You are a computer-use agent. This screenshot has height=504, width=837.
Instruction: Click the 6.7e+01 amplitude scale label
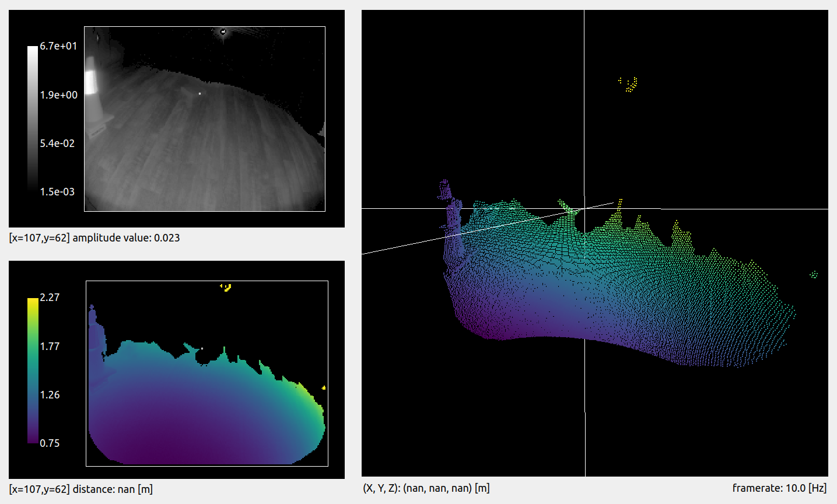click(x=58, y=46)
